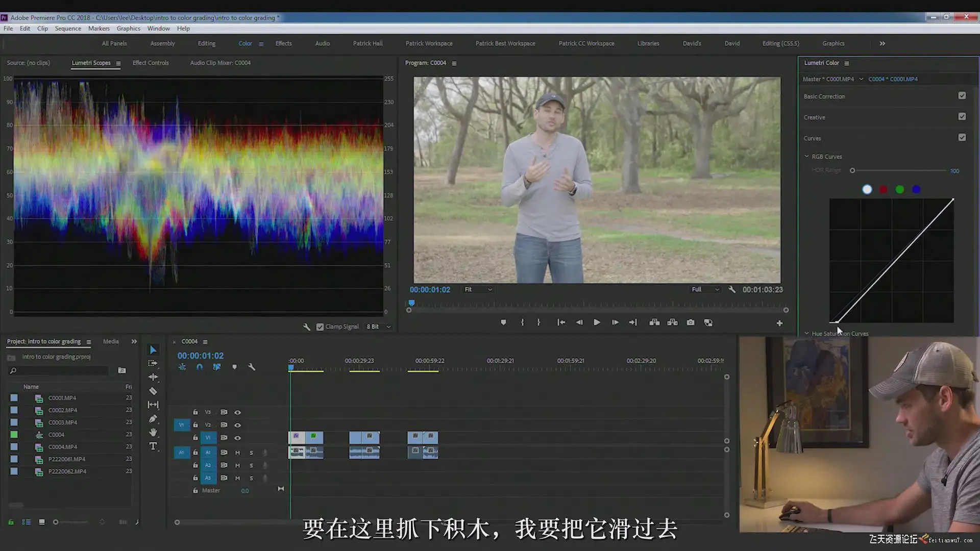The image size is (980, 551).
Task: Click the Extract button
Action: tap(673, 322)
